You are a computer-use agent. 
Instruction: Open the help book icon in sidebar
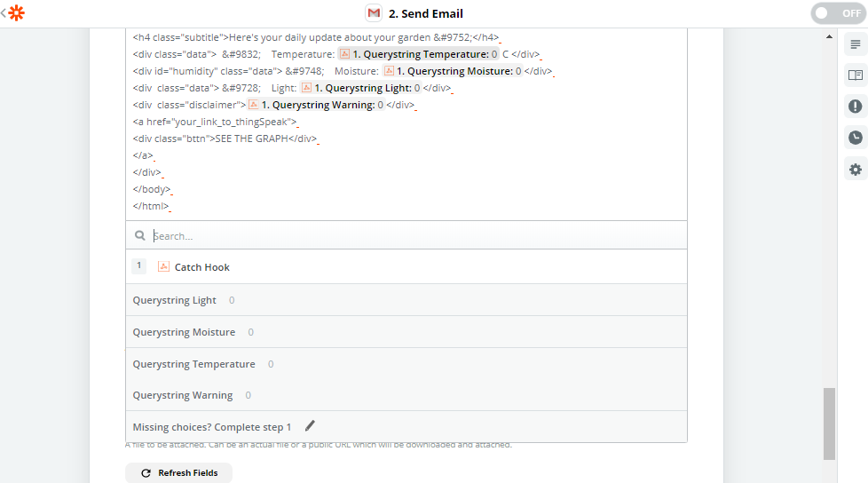click(855, 75)
